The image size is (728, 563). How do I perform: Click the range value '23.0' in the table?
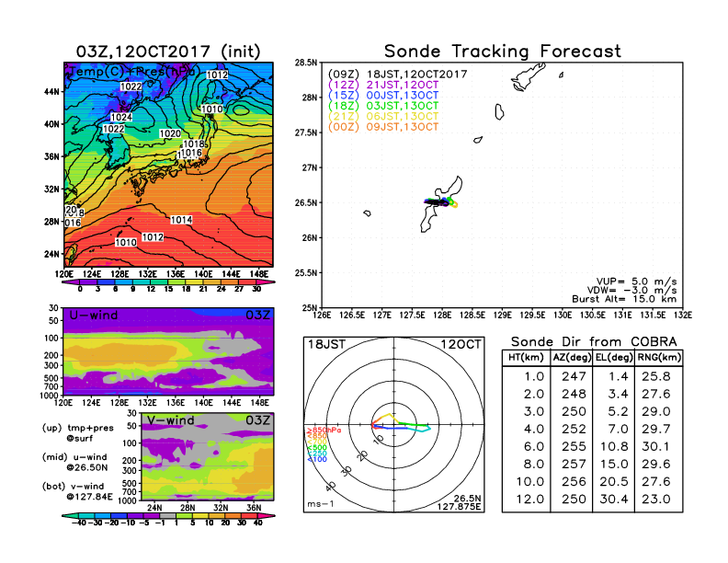pyautogui.click(x=656, y=500)
